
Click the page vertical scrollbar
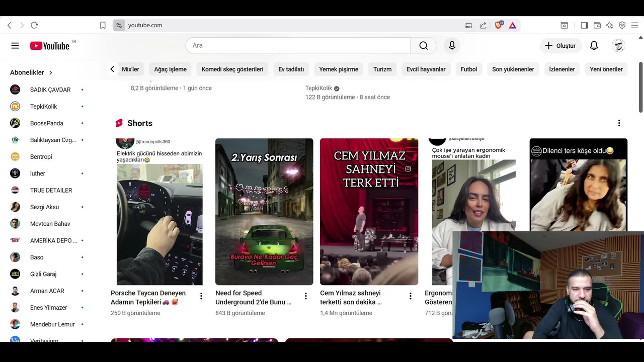tap(640, 87)
